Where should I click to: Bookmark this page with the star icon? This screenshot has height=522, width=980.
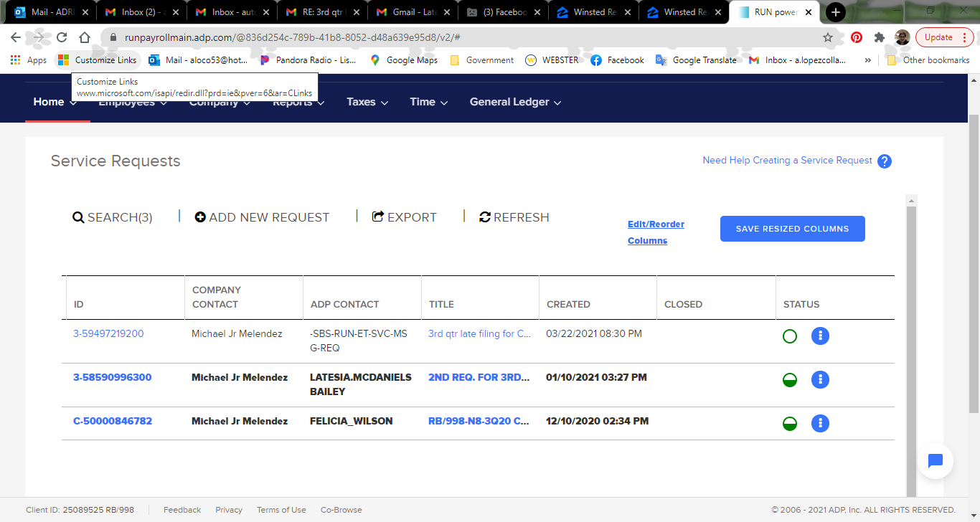point(828,37)
